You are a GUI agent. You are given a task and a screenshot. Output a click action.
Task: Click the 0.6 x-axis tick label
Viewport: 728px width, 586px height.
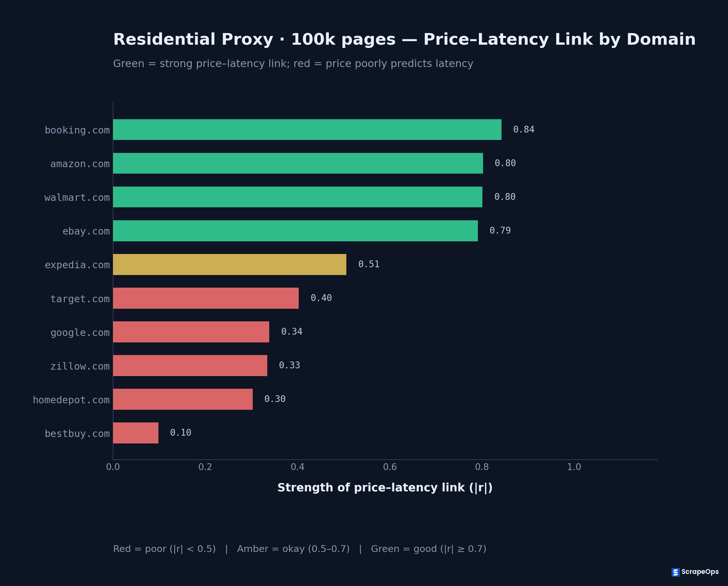pos(390,467)
